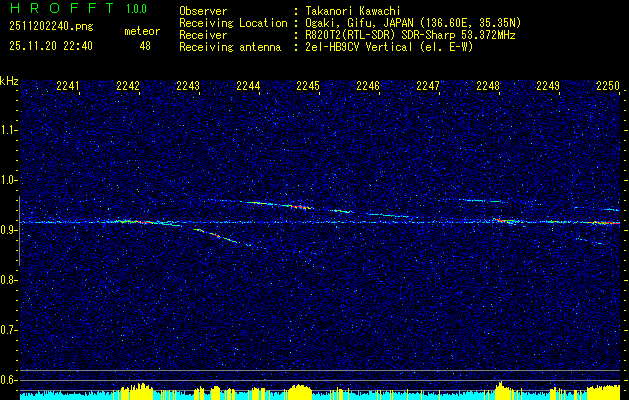Select the meteor count value 48
The image size is (629, 400).
145,46
